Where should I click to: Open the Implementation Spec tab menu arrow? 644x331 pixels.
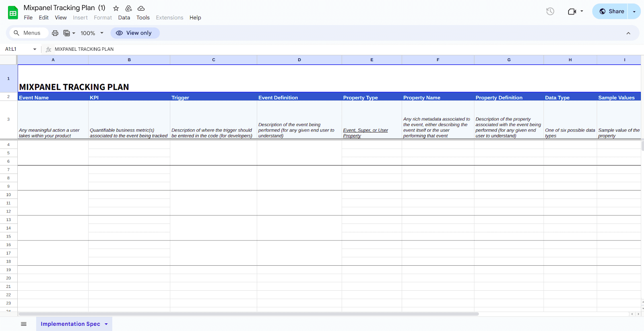tap(106, 324)
